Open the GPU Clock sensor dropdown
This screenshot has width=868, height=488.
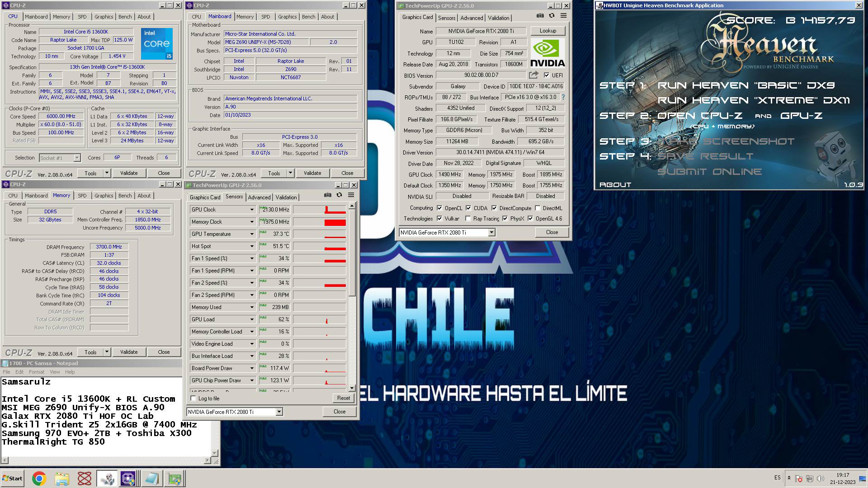[252, 210]
